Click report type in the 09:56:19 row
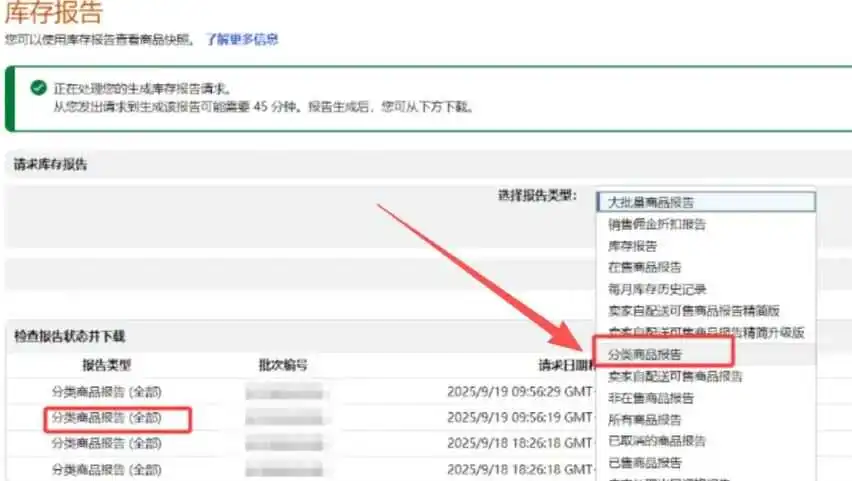The height and width of the screenshot is (481, 852). pos(106,417)
